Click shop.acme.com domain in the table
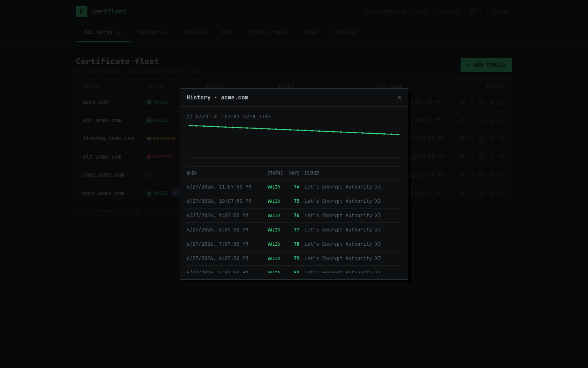Screen dimensions: 588x368 (x=103, y=175)
